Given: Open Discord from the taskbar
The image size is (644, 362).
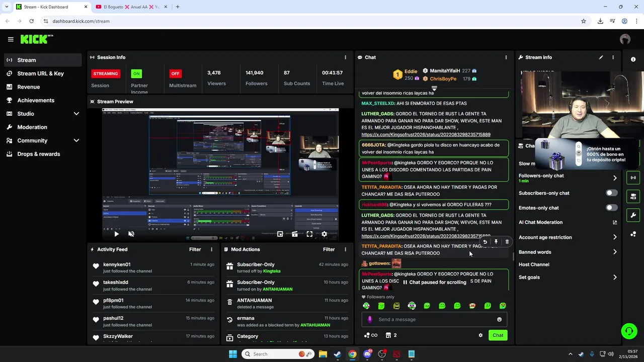Looking at the screenshot, I should click(x=367, y=354).
